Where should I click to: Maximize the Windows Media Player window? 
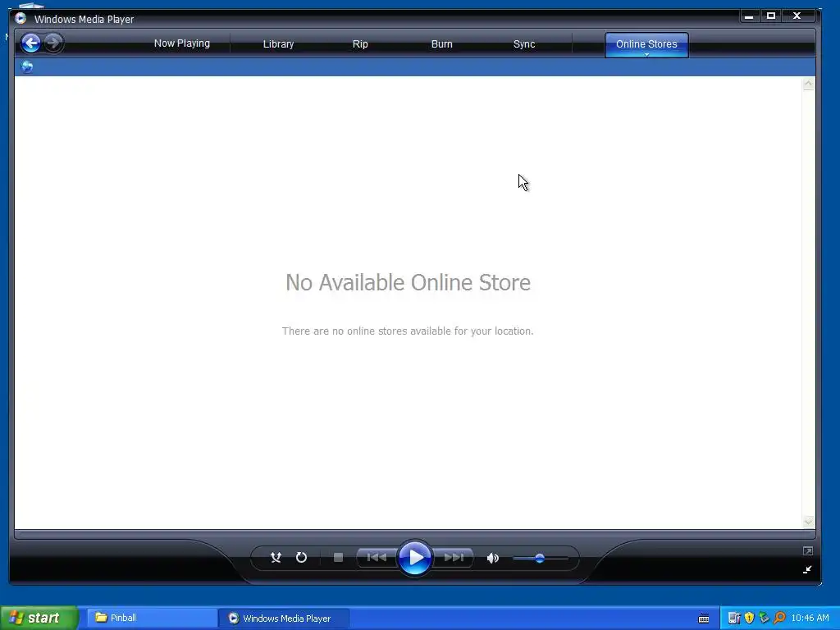(771, 16)
